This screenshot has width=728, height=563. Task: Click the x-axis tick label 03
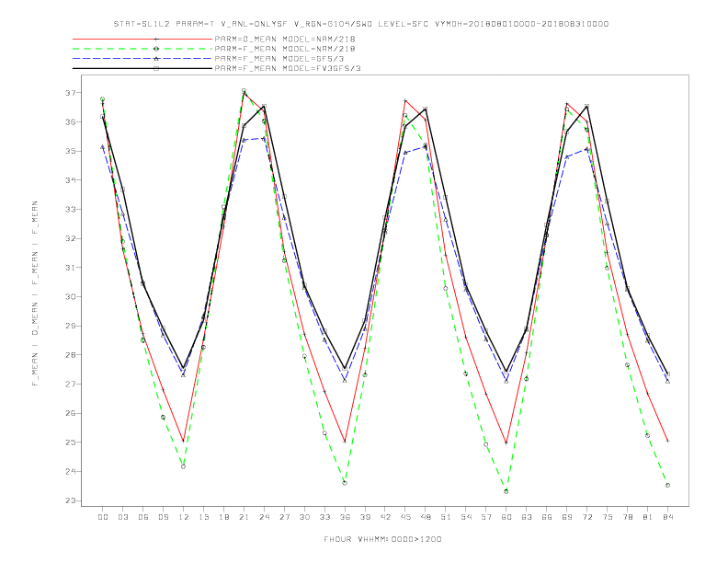click(122, 517)
